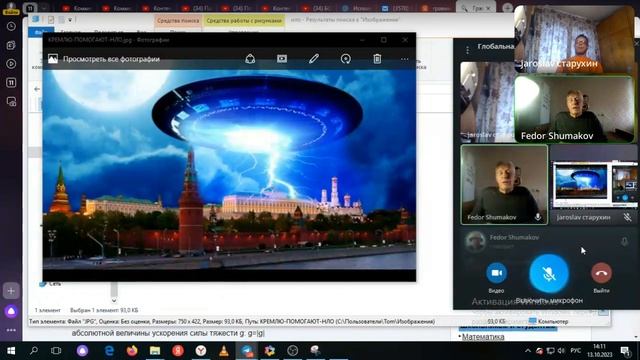Open the browser sidebar history clock icon
The width and height of the screenshot is (640, 360).
[11, 26]
